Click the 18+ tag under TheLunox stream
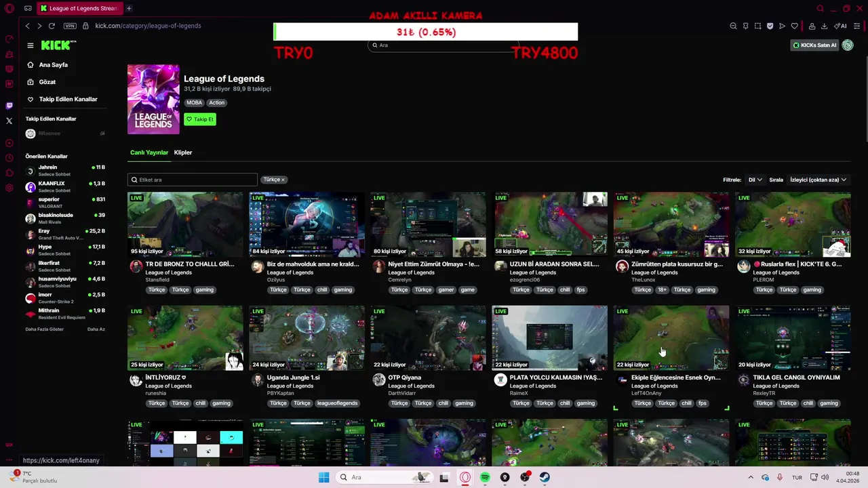868x488 pixels. click(662, 289)
